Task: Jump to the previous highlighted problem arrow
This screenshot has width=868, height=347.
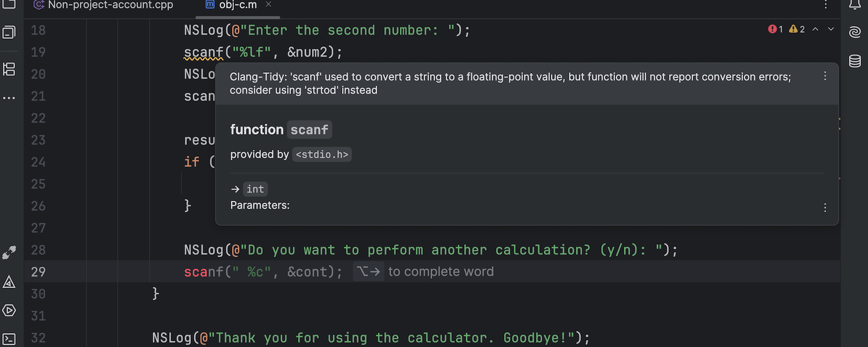Action: point(815,29)
